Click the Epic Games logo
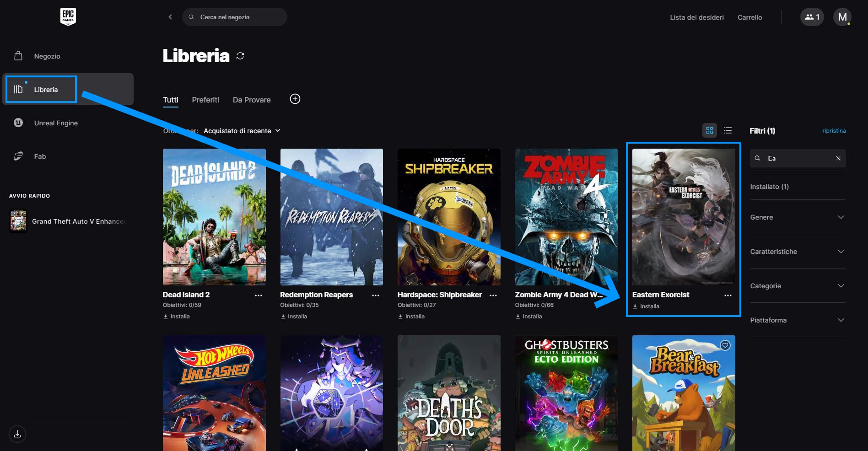Screen dimensions: 868x451 point(68,17)
